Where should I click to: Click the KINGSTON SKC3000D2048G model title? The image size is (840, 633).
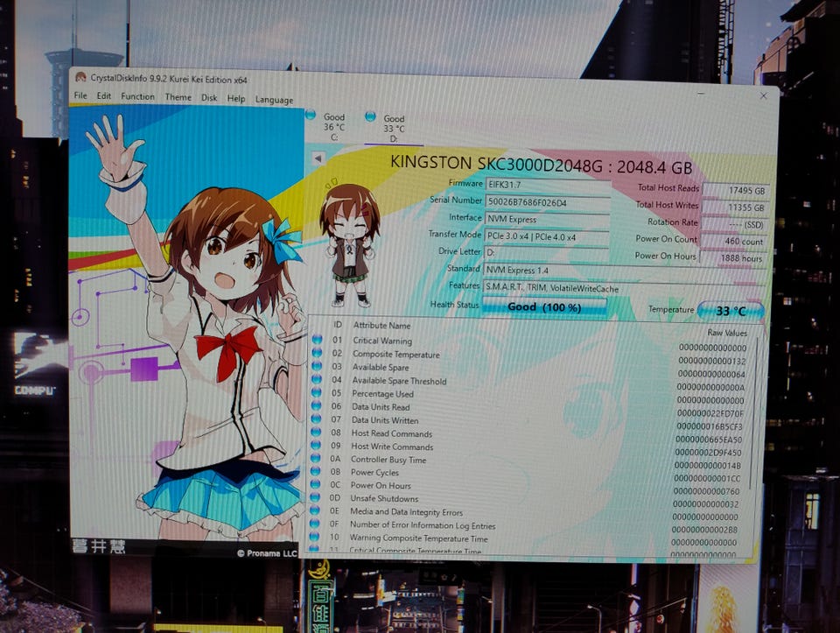541,165
